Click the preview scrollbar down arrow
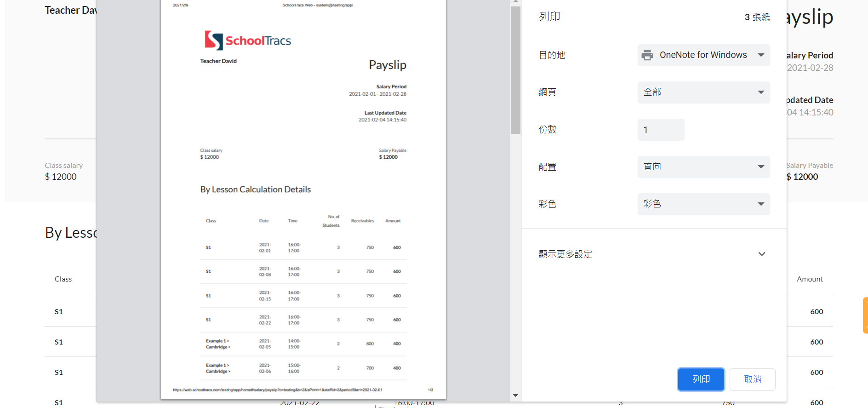The height and width of the screenshot is (408, 868). tap(515, 395)
